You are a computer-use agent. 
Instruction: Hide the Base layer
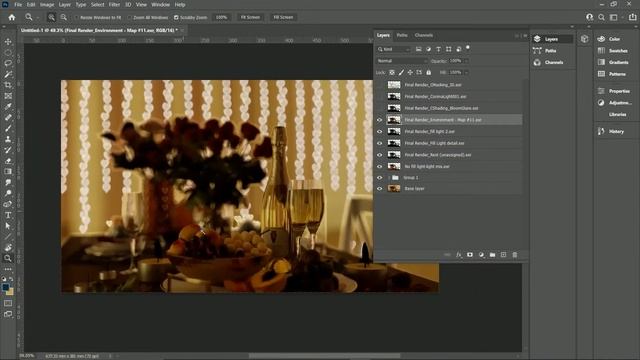click(x=380, y=189)
